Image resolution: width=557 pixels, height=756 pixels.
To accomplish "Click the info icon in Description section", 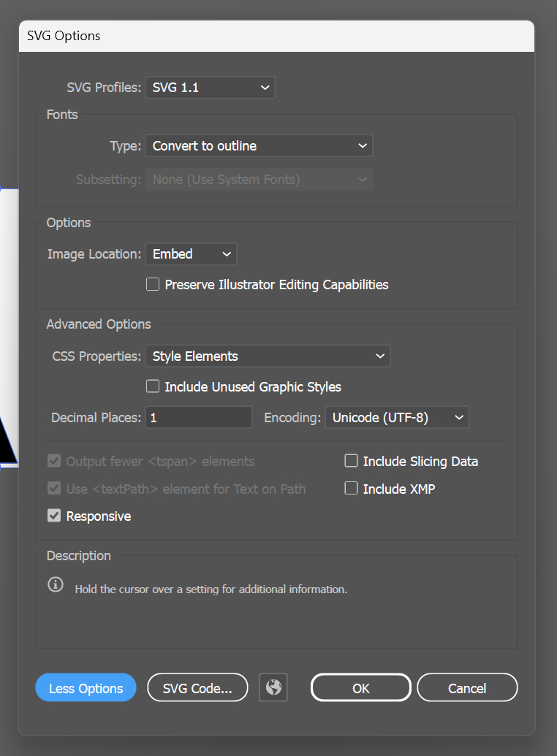I will click(x=56, y=585).
